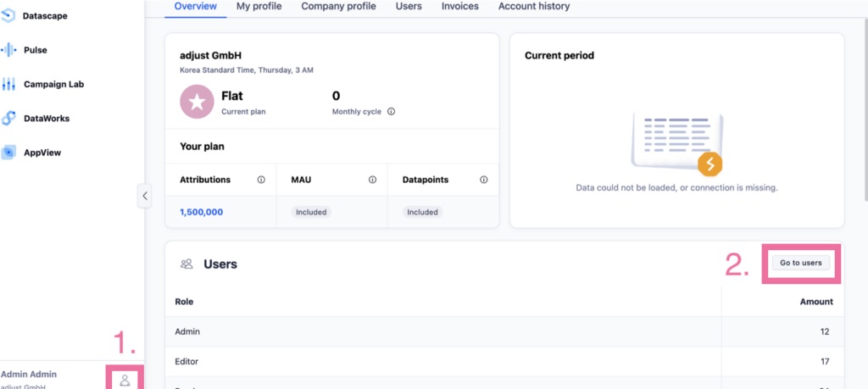Open Datascape from the sidebar

coord(45,16)
